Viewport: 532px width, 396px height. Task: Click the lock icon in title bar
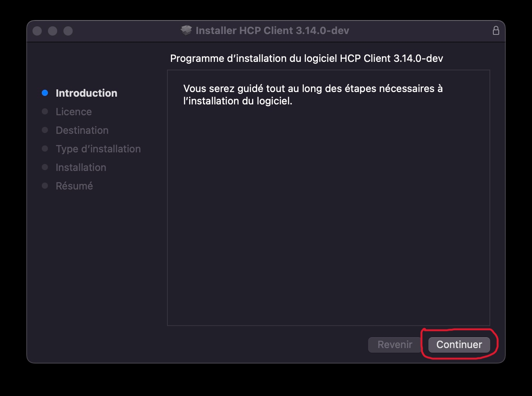click(x=496, y=31)
